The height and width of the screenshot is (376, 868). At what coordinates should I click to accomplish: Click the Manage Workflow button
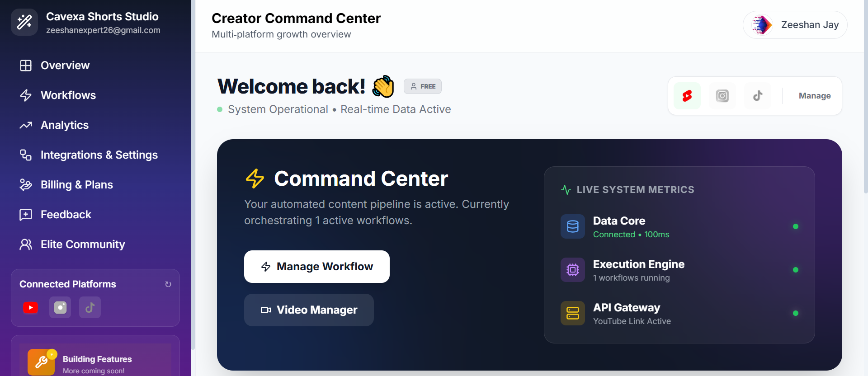(317, 267)
